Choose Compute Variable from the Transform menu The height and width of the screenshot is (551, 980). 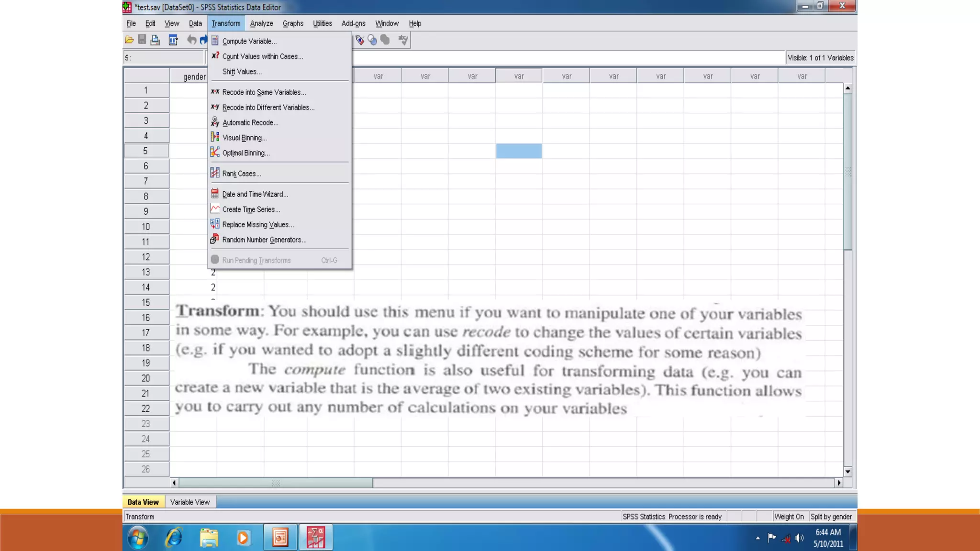coord(249,41)
